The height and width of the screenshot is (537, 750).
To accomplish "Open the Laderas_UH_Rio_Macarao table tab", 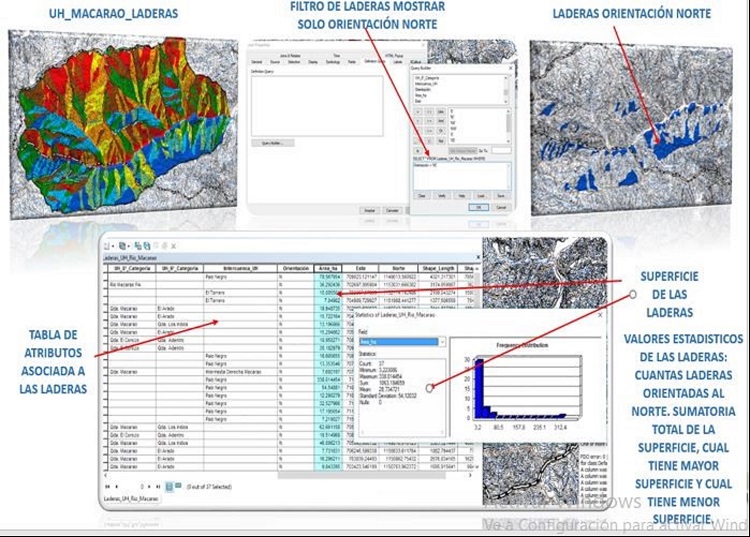I will coord(132,498).
